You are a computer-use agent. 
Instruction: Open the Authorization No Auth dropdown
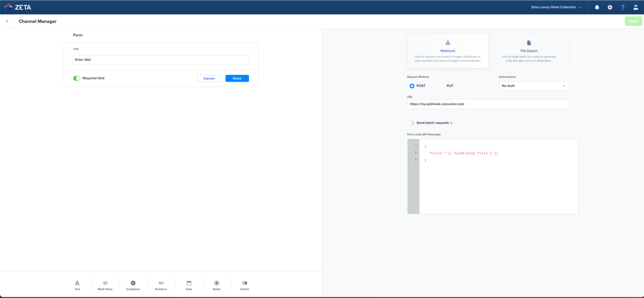point(533,86)
